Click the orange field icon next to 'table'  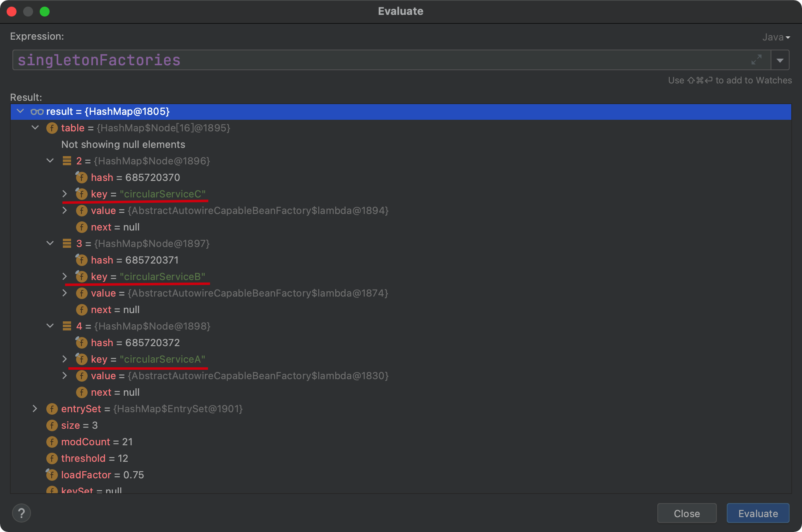(x=53, y=127)
